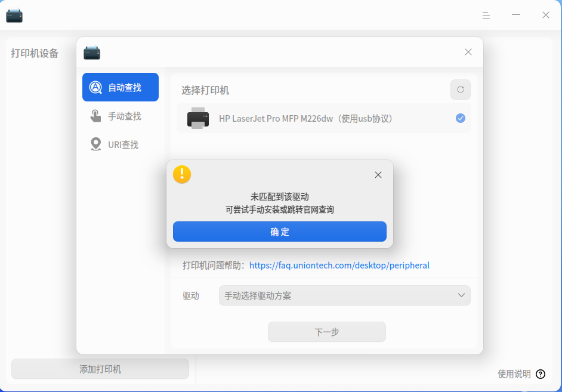Open the URI查找 tab

point(121,144)
